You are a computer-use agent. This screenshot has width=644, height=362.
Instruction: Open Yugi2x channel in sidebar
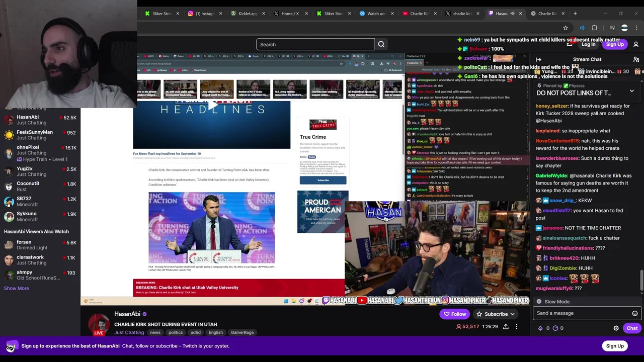[x=40, y=171]
